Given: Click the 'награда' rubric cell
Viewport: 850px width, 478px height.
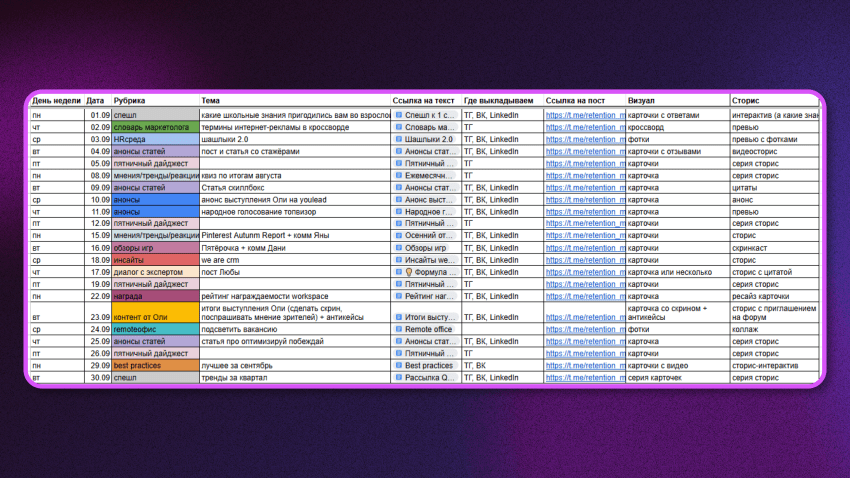Looking at the screenshot, I should pos(156,296).
